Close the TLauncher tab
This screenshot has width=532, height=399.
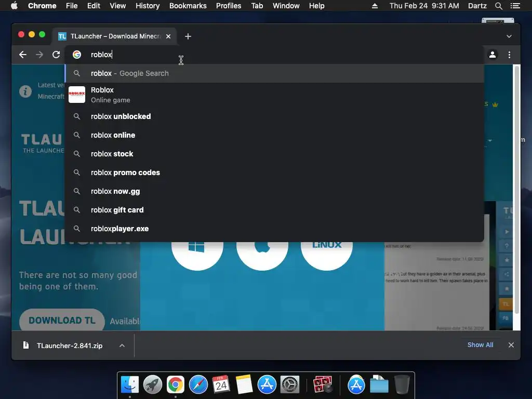pyautogui.click(x=168, y=36)
